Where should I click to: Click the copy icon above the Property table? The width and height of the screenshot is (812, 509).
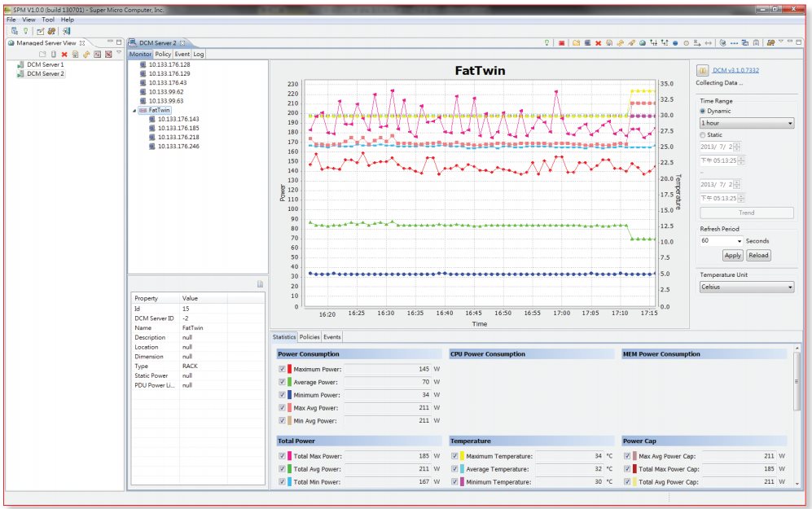tap(260, 283)
